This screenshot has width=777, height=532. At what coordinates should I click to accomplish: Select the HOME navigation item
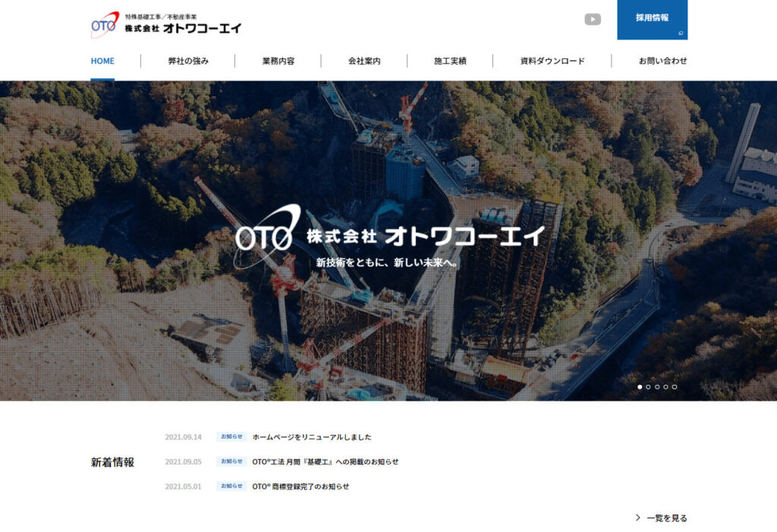(x=102, y=61)
